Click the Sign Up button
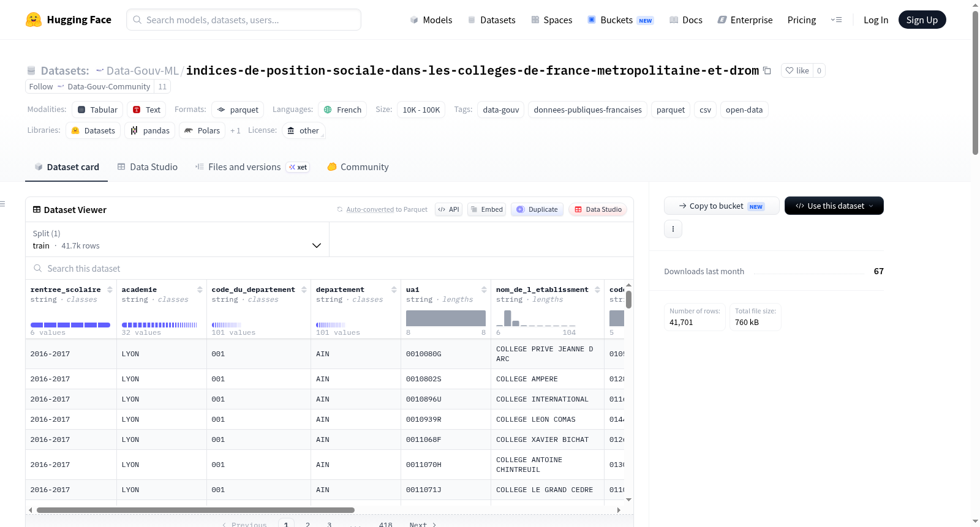The width and height of the screenshot is (980, 527). 922,20
